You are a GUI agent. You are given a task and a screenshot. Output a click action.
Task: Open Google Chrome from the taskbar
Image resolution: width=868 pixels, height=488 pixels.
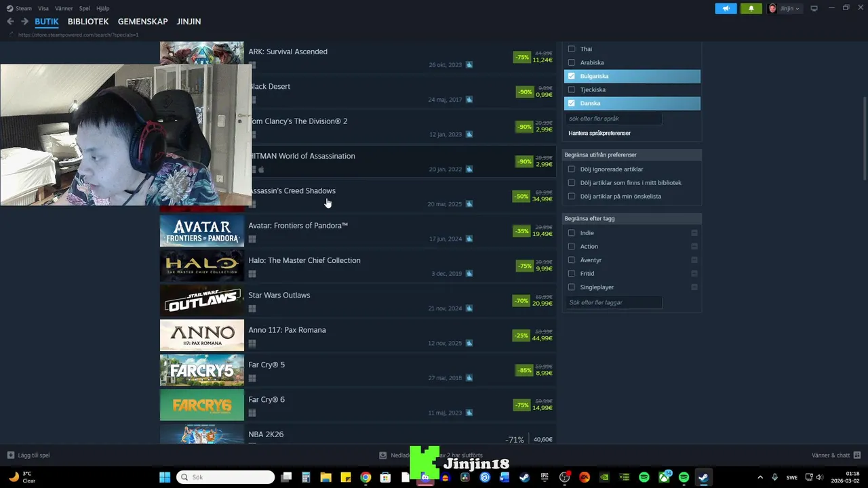(x=366, y=477)
